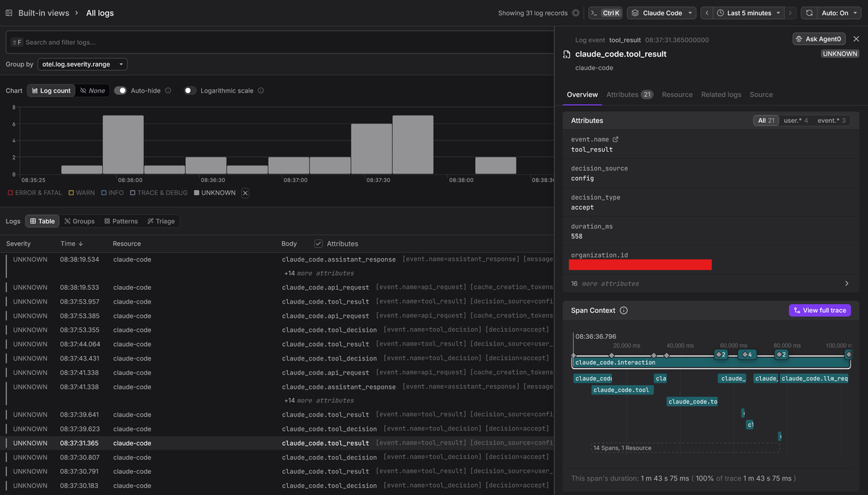Switch logs view to Triage
This screenshot has width=868, height=495.
161,221
